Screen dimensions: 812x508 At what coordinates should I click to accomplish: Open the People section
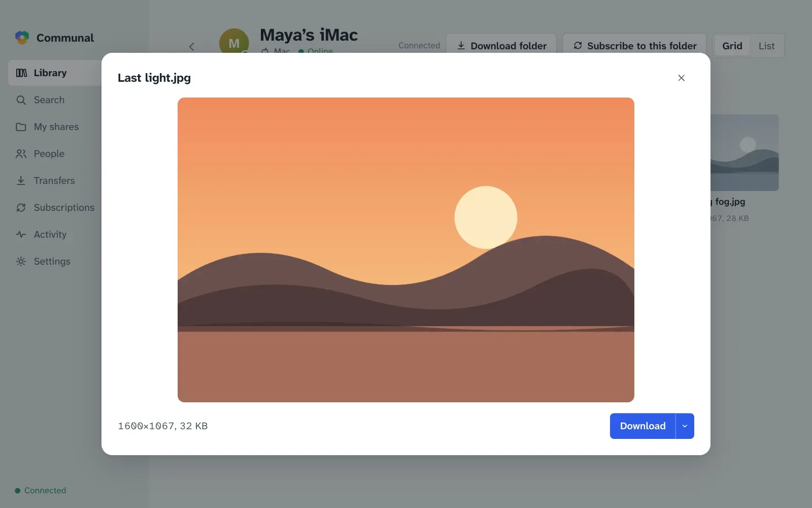pyautogui.click(x=55, y=153)
